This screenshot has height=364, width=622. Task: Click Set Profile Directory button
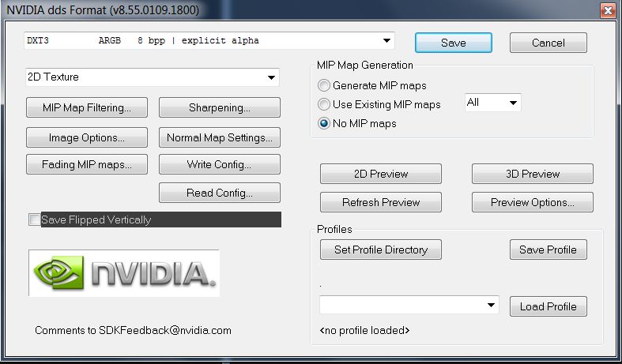coord(381,250)
